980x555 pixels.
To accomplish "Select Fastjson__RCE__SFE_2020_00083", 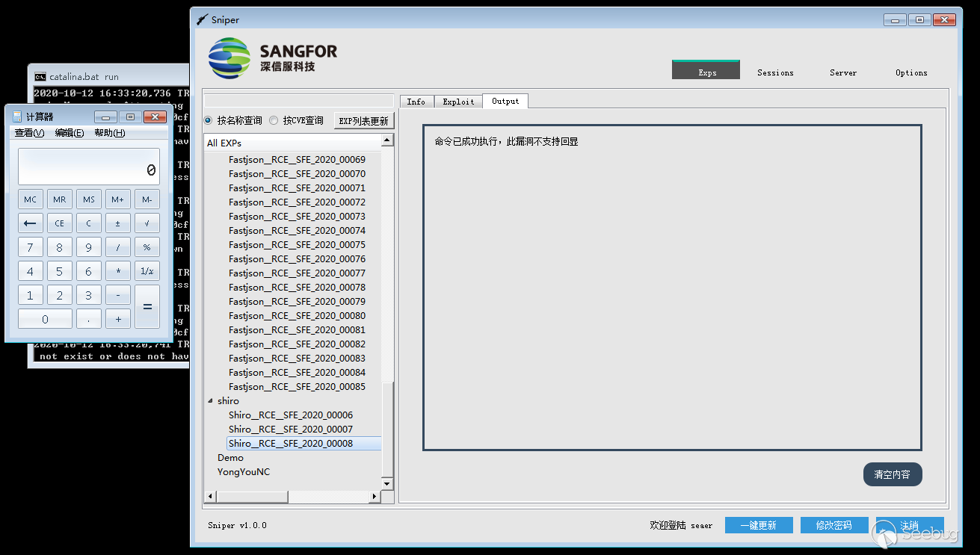I will click(x=297, y=359).
